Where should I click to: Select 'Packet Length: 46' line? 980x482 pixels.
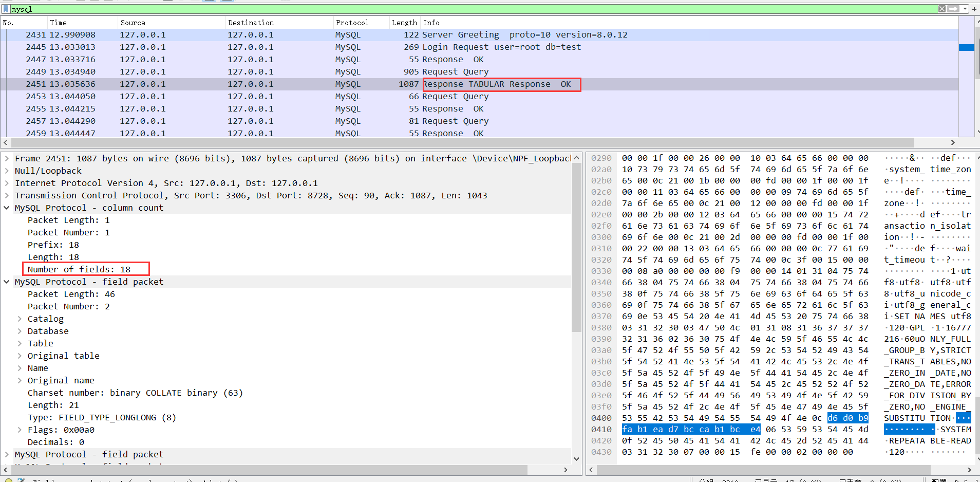click(x=71, y=294)
